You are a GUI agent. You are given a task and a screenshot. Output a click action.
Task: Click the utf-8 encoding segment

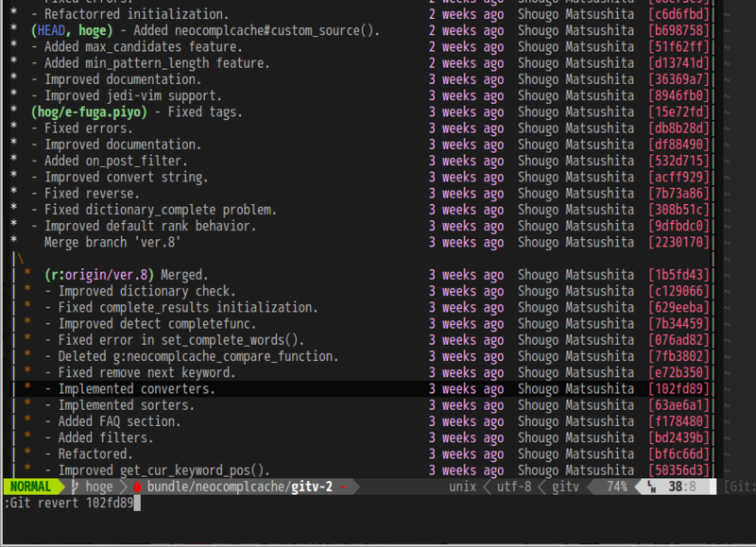(x=514, y=487)
